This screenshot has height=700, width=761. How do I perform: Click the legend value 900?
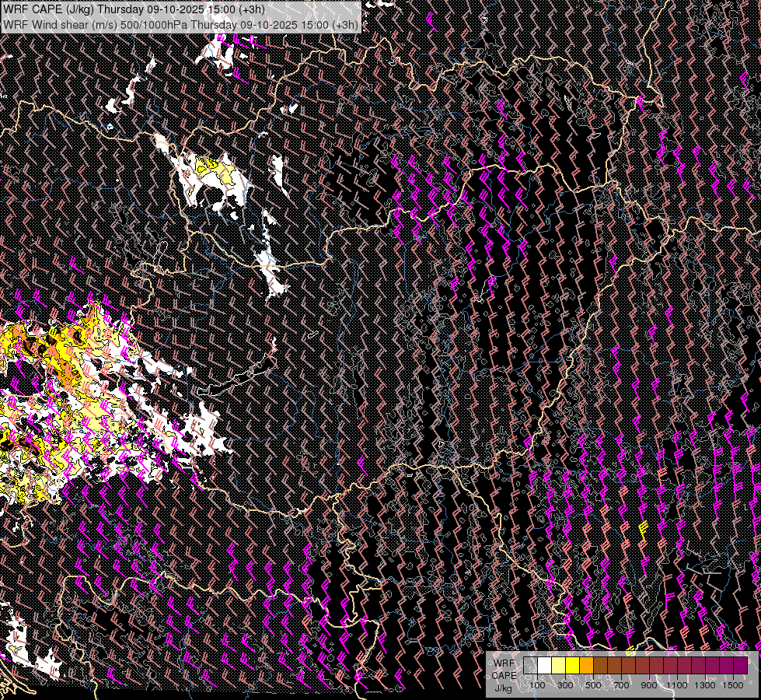coord(649,685)
